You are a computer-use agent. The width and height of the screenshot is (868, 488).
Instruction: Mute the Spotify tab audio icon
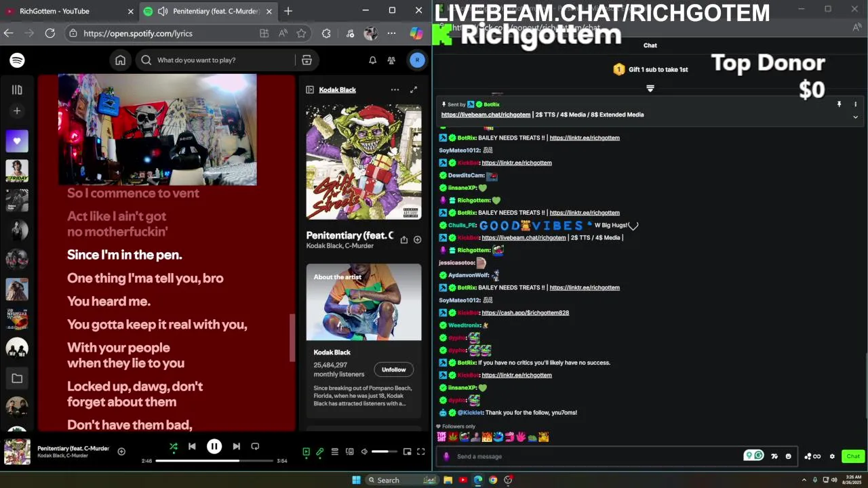click(x=163, y=11)
